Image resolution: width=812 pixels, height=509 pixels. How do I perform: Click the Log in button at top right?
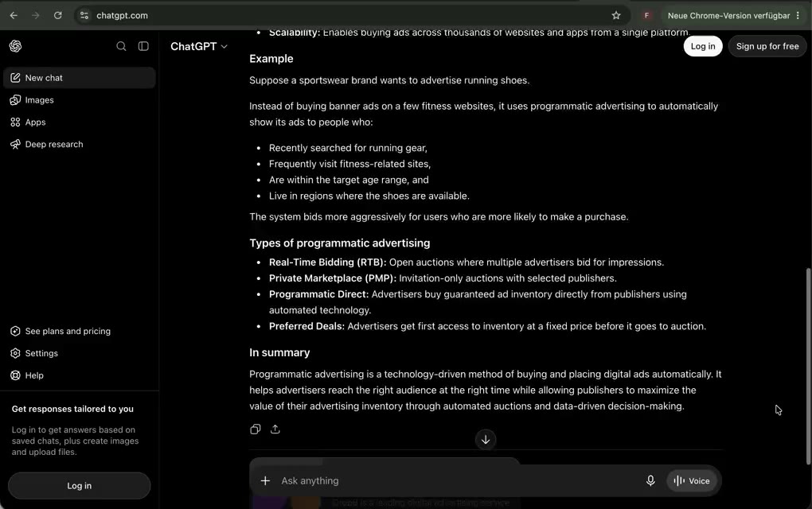pos(703,46)
